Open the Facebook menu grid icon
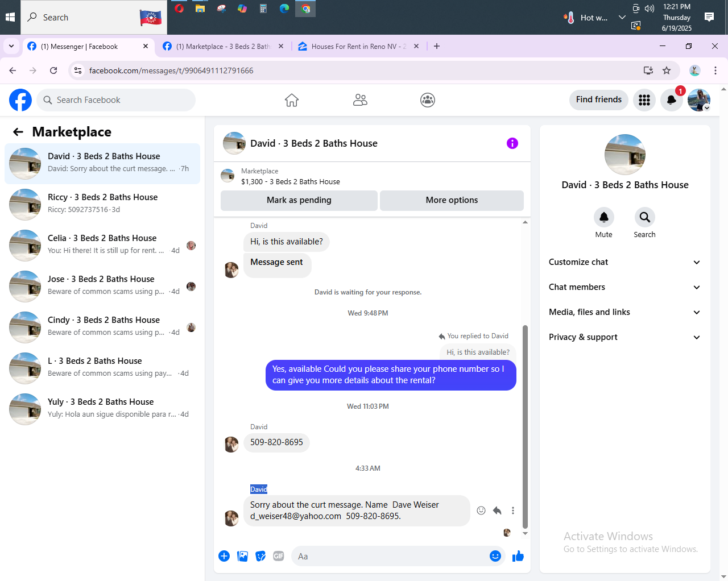728x581 pixels. [x=644, y=100]
